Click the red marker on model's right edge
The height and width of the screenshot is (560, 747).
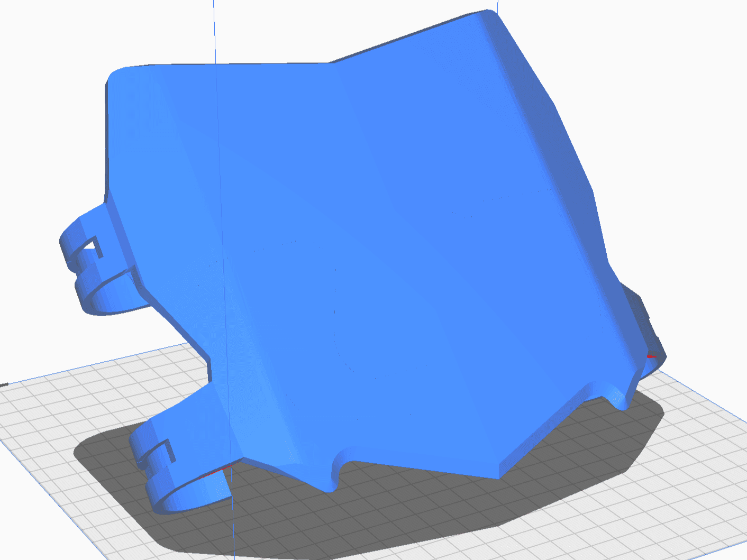pos(652,356)
